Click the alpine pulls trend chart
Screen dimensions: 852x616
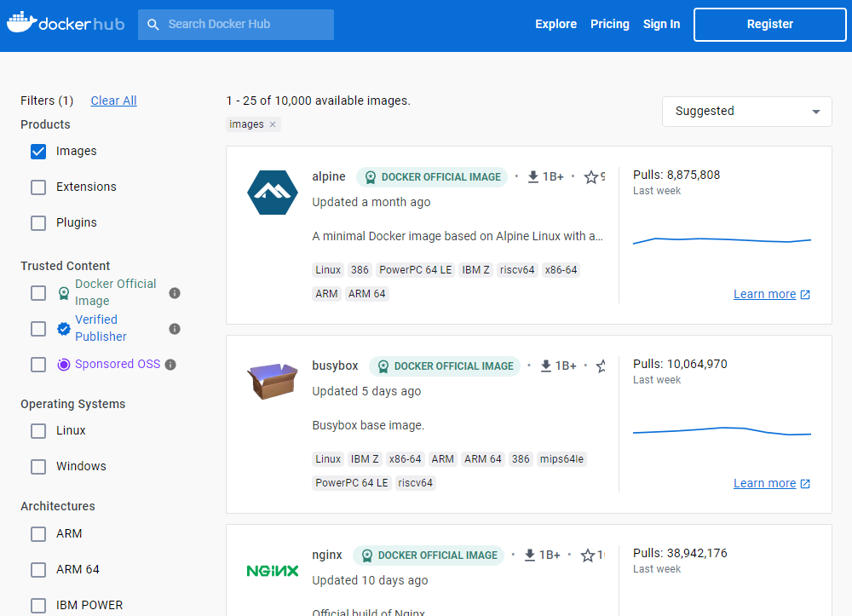click(722, 240)
